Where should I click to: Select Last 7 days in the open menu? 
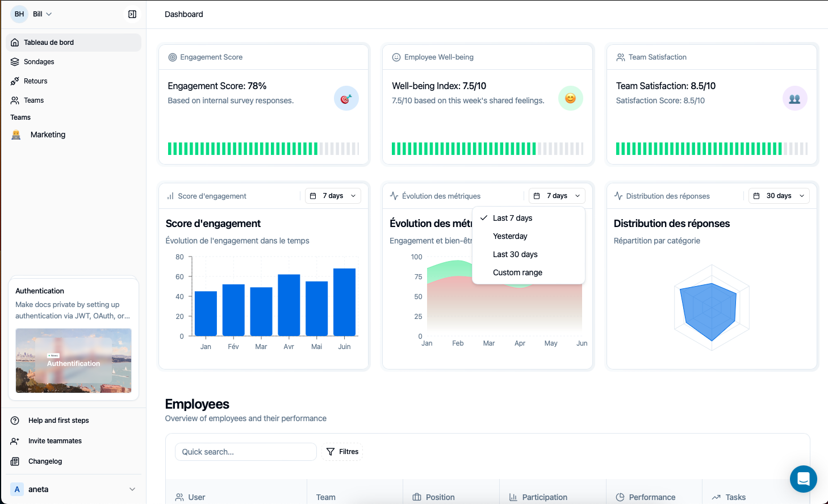tap(512, 217)
